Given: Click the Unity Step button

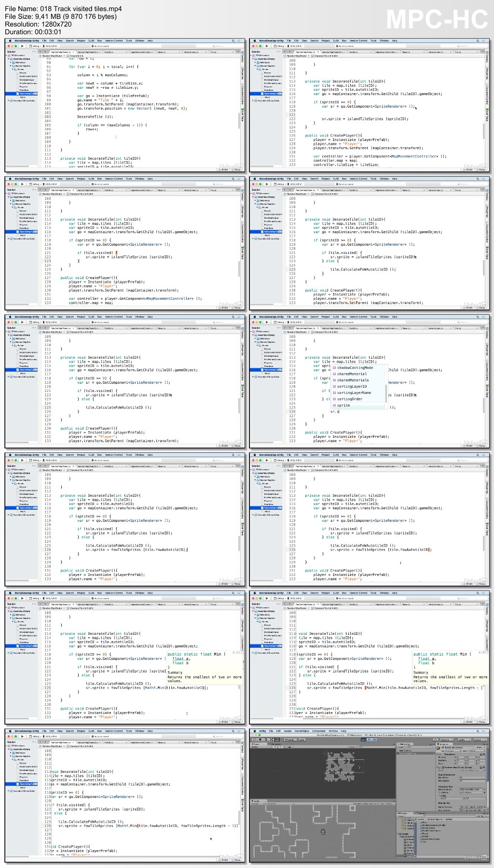Looking at the screenshot, I should (x=375, y=740).
